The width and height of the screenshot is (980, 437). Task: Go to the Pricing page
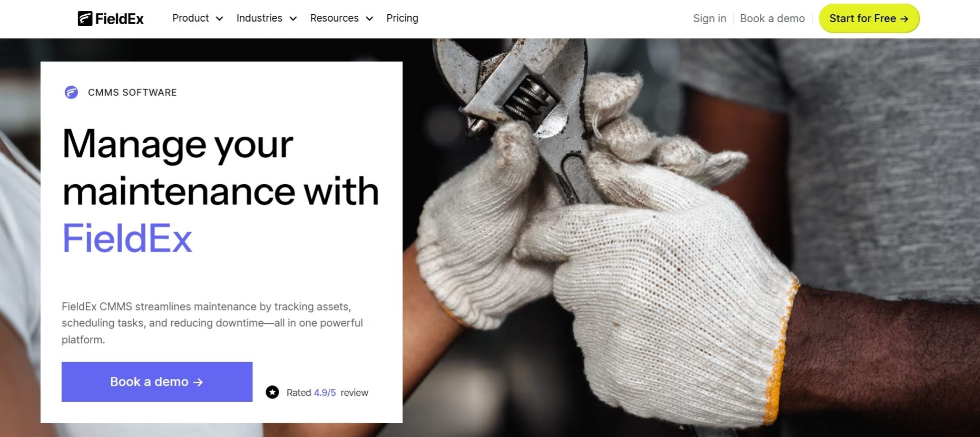[x=402, y=18]
